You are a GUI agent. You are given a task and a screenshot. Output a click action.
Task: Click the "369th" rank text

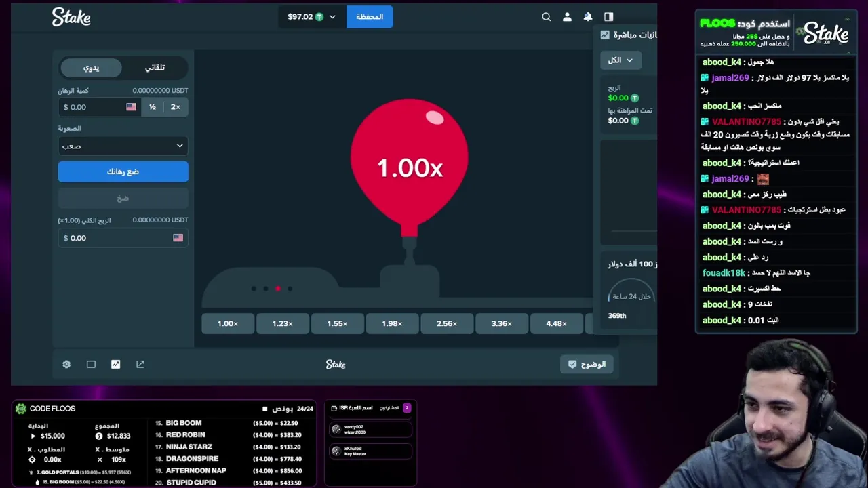[x=617, y=316]
